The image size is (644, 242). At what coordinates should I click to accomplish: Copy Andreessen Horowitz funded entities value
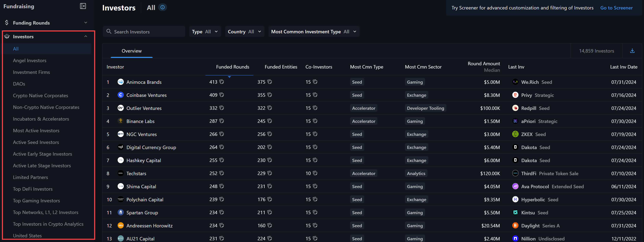(x=270, y=225)
